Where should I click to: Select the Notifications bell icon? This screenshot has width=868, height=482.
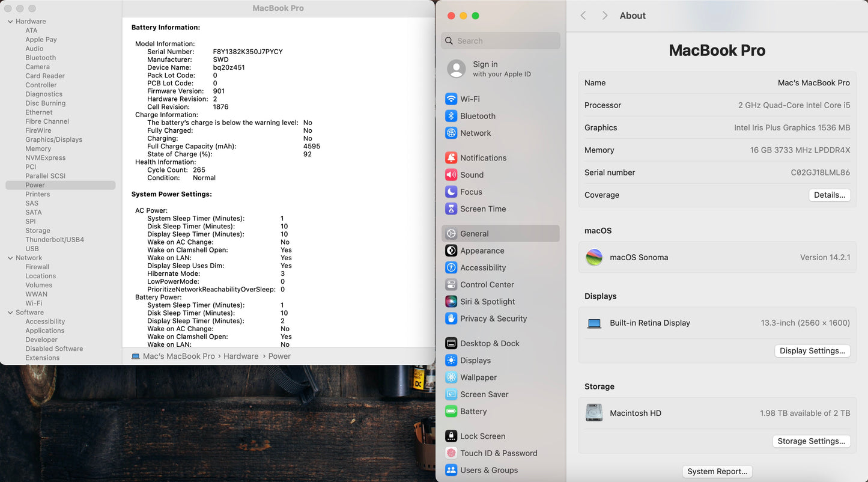(451, 158)
